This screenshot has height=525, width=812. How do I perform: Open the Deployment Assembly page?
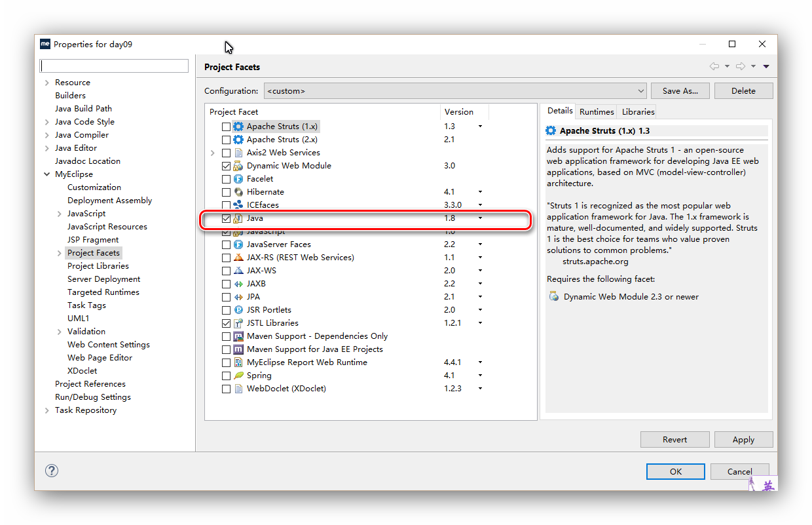pyautogui.click(x=109, y=201)
